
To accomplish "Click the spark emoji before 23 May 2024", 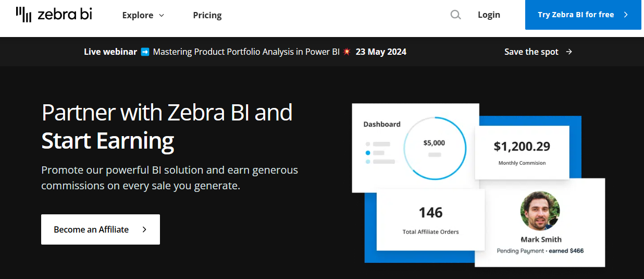I will [x=347, y=52].
